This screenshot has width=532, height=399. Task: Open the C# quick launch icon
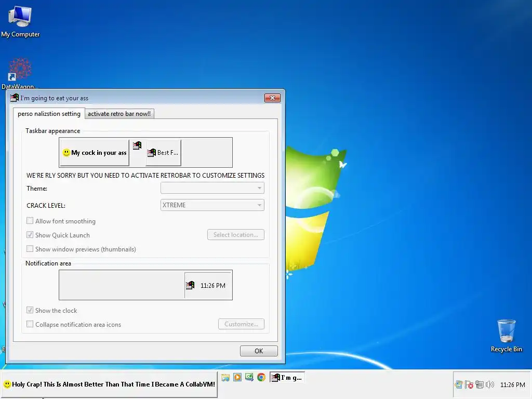249,377
